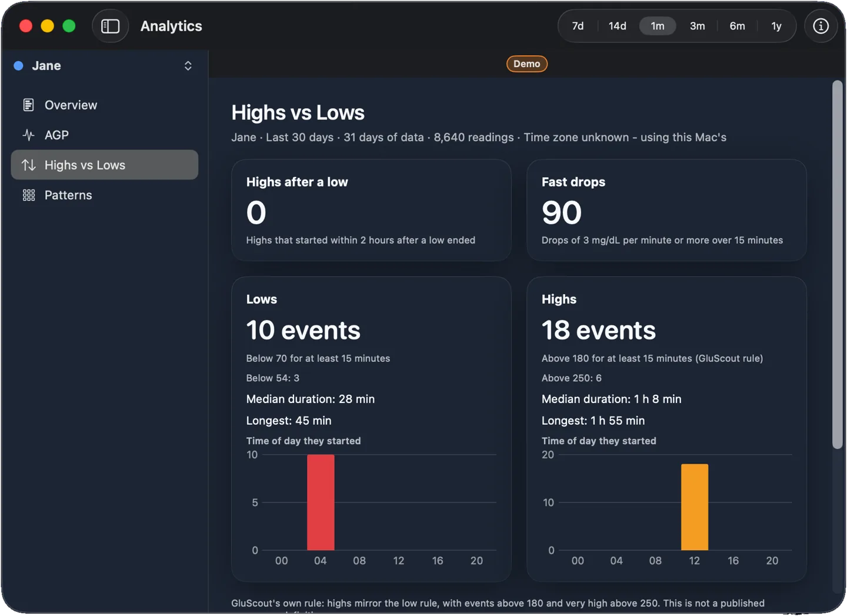
Task: Click the orange bar in Highs chart
Action: tap(695, 507)
